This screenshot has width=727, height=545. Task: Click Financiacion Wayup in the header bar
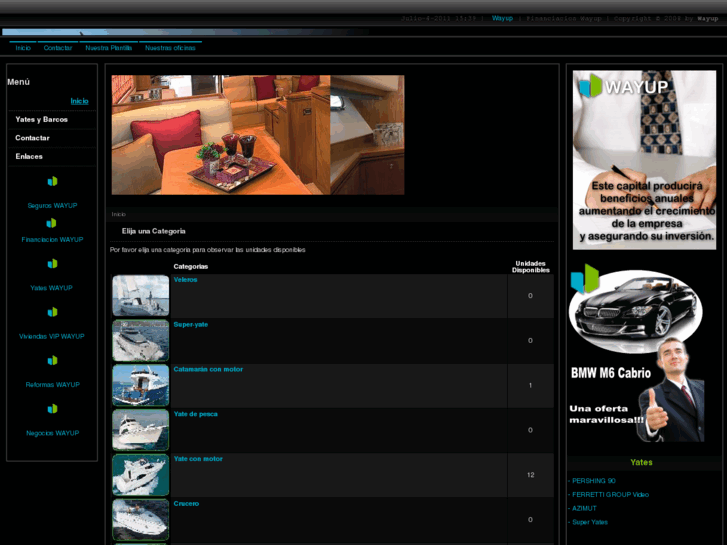pos(563,18)
